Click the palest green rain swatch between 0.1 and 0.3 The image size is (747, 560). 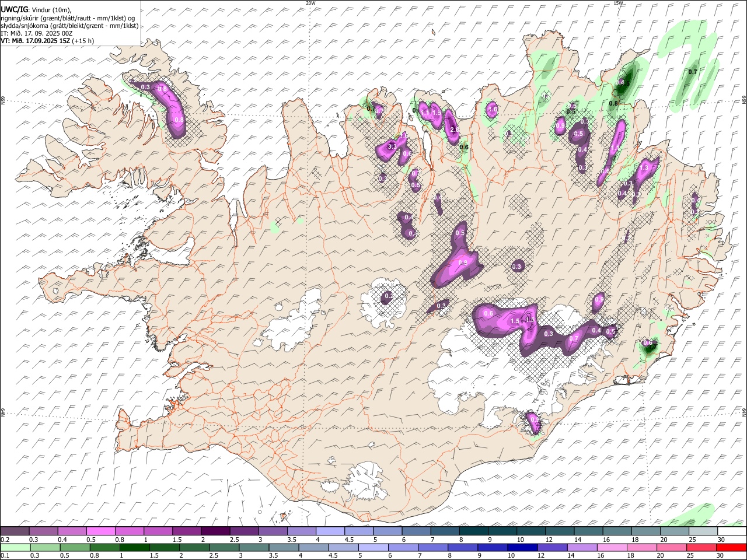click(x=16, y=547)
